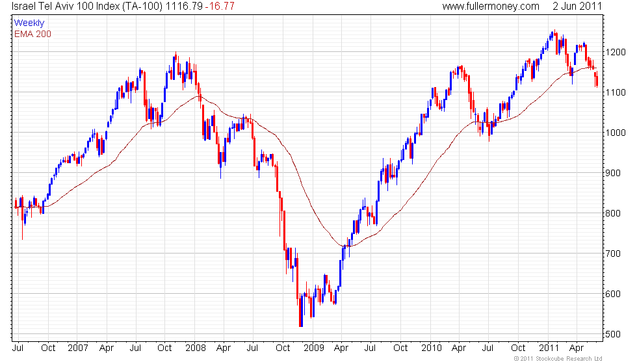Viewport: 637px width, 364px height.
Task: Click the 700 price axis label
Action: click(613, 254)
